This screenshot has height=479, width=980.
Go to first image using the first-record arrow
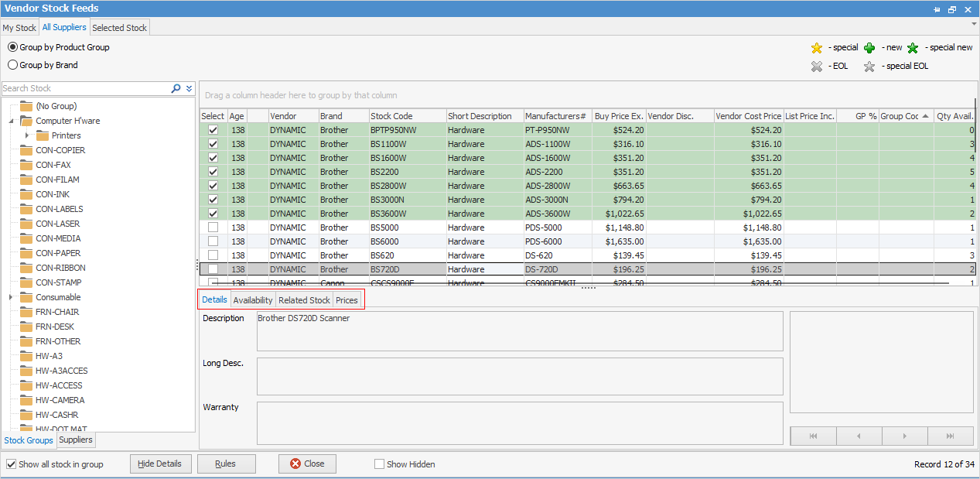coord(813,436)
